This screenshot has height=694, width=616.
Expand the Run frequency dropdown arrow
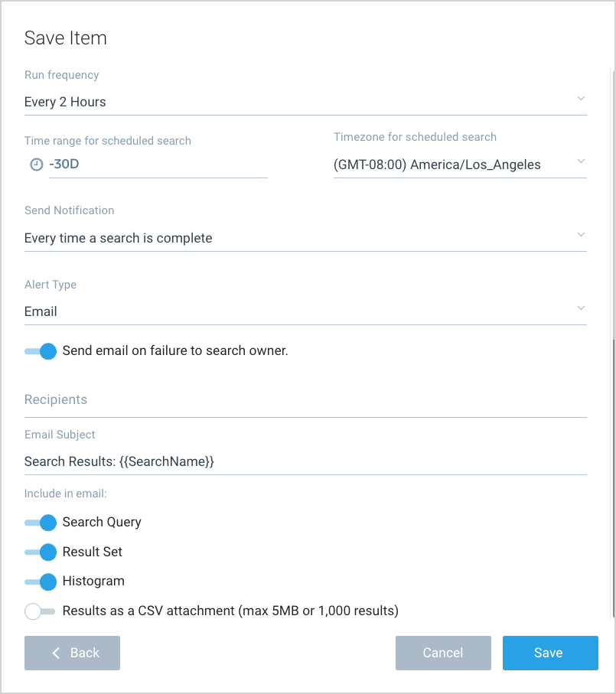coord(581,99)
